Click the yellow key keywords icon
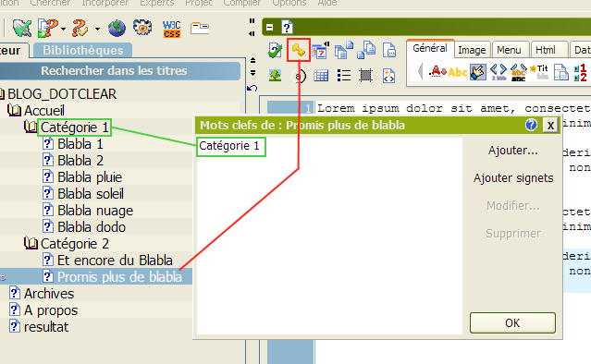 coord(298,50)
